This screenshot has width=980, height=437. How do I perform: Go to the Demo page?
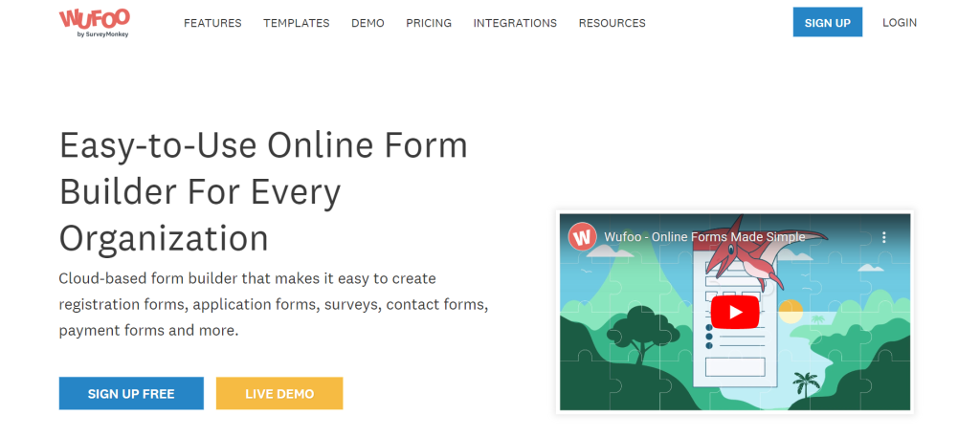coord(367,23)
